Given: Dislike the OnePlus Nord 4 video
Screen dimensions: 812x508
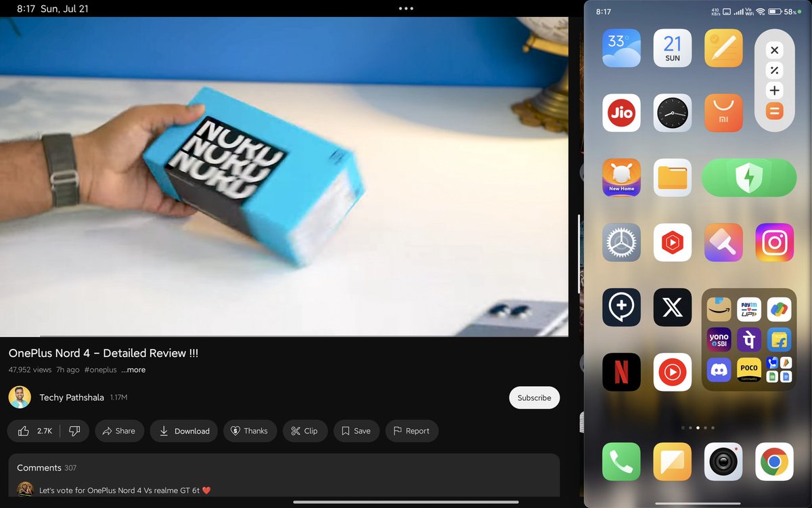Looking at the screenshot, I should coord(74,431).
